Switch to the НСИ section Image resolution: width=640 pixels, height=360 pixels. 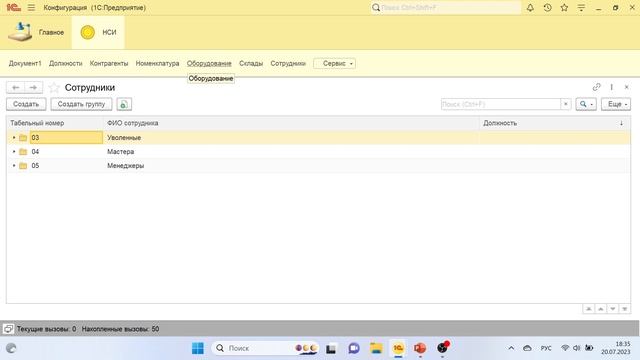point(98,32)
